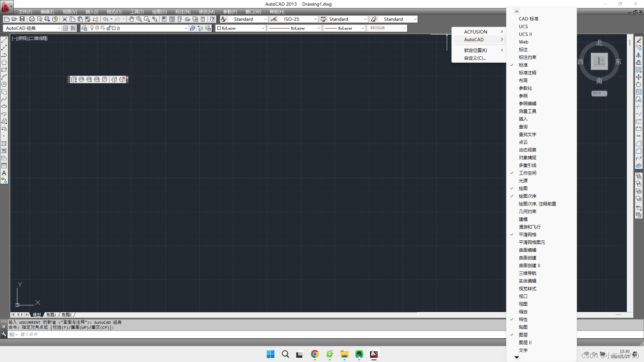Open the 绘图(D) menu

[159, 12]
